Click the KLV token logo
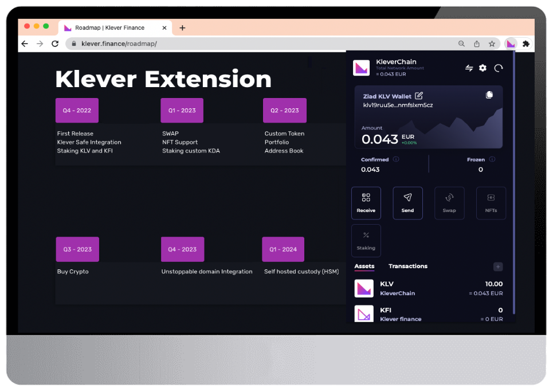 364,288
